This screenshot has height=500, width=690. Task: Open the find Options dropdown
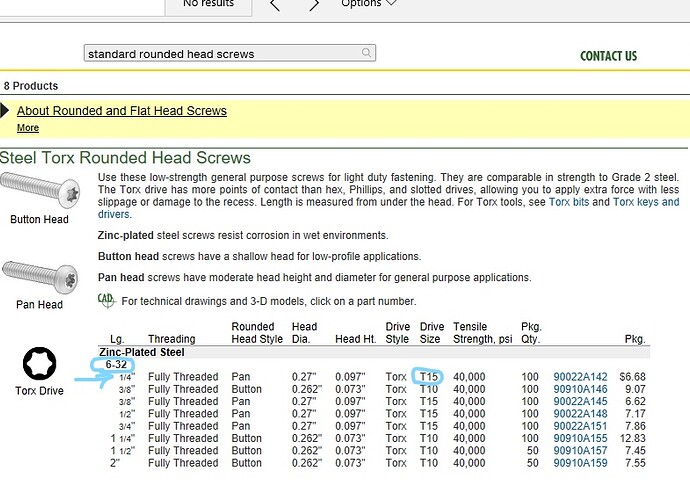369,4
